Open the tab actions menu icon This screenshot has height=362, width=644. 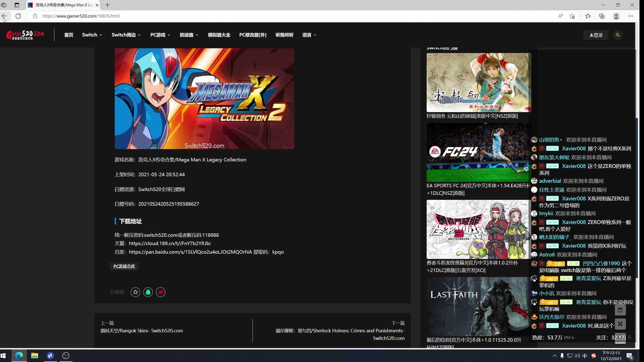pyautogui.click(x=17, y=5)
